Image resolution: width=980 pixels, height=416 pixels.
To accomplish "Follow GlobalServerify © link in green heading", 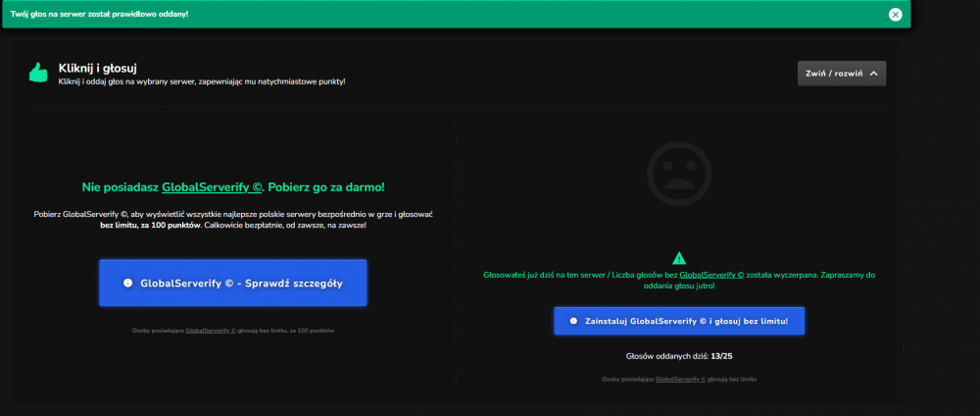I will (x=213, y=186).
